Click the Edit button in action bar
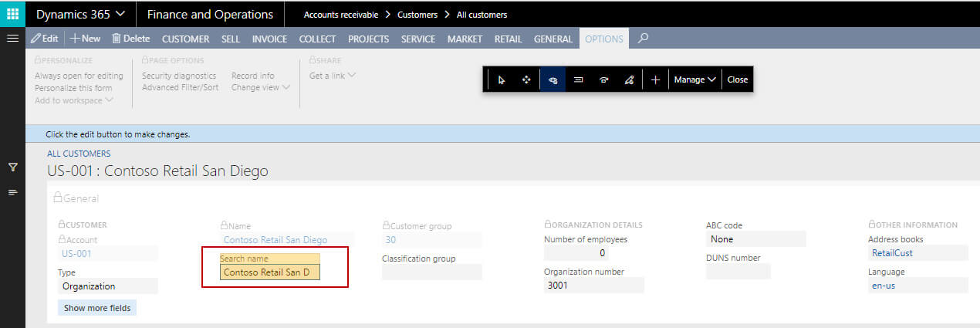The width and height of the screenshot is (980, 328). coord(45,39)
